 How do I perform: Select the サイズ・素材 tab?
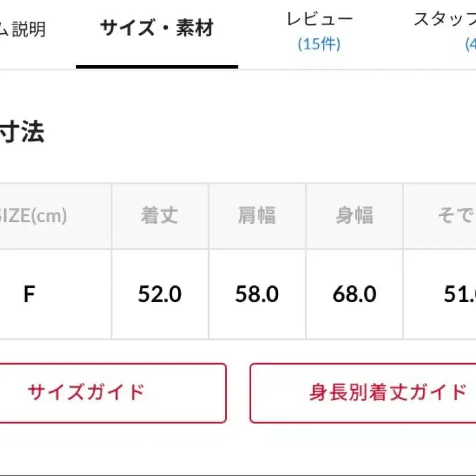coord(157,28)
